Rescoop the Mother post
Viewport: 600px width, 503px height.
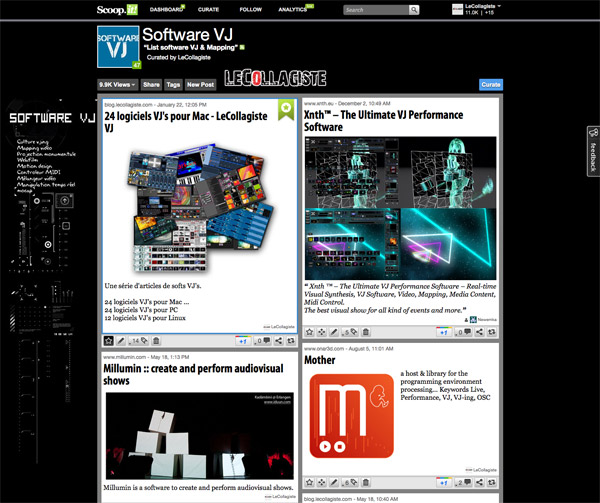(492, 482)
